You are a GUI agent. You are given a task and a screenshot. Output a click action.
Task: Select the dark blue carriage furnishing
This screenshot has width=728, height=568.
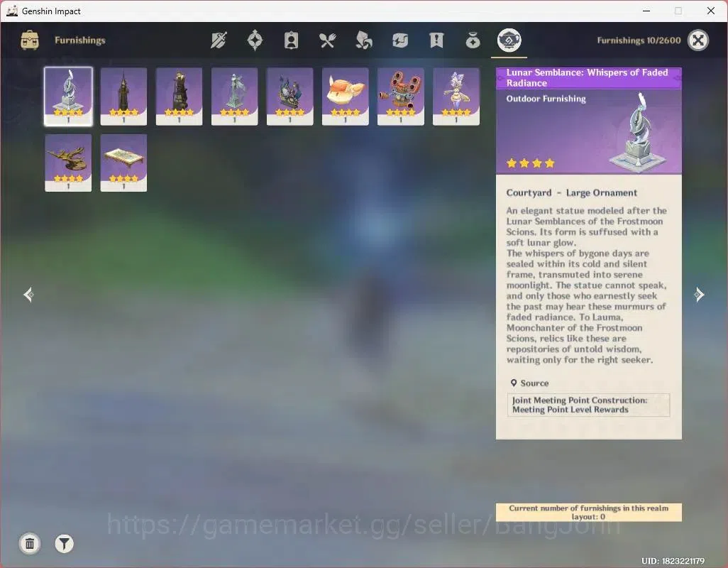(x=289, y=96)
